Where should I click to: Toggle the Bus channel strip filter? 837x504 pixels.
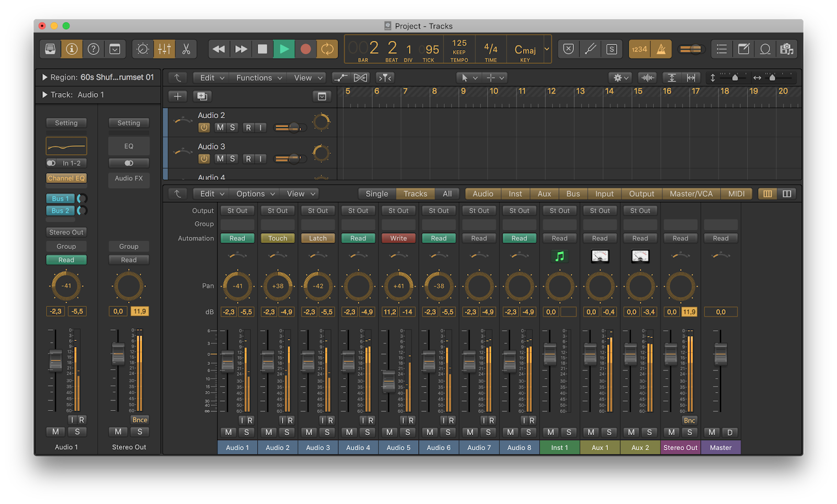point(573,194)
